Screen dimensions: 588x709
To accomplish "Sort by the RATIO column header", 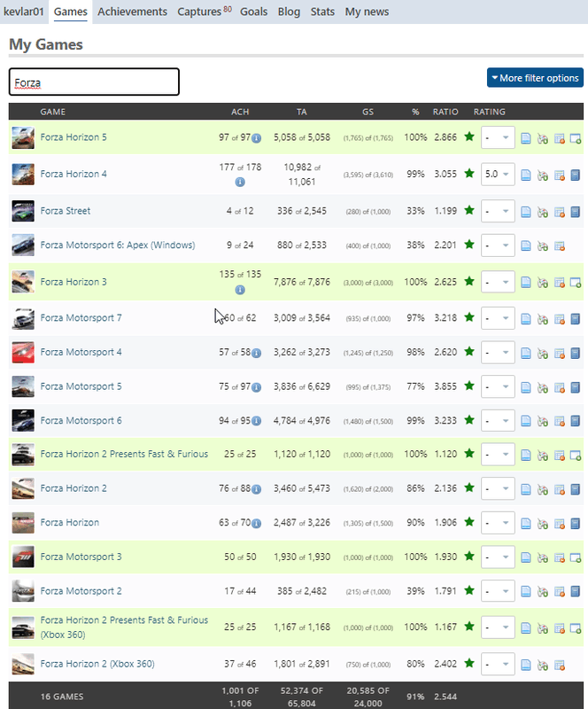I will point(445,112).
